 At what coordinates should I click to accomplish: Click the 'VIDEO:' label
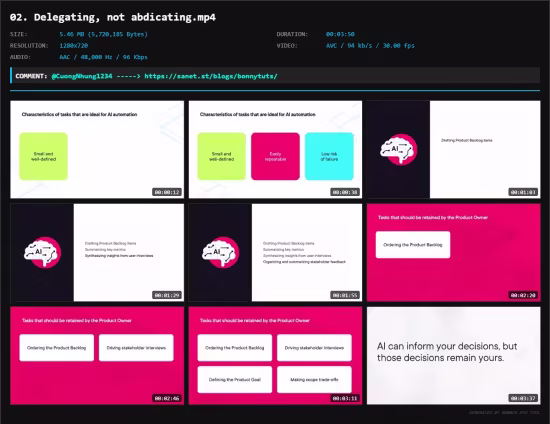pos(287,46)
